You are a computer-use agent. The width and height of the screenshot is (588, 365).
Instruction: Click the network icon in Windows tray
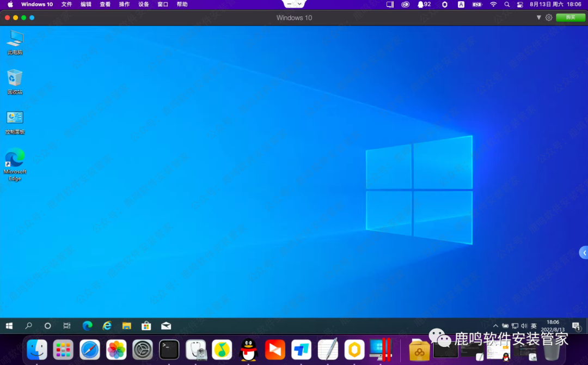[515, 326]
